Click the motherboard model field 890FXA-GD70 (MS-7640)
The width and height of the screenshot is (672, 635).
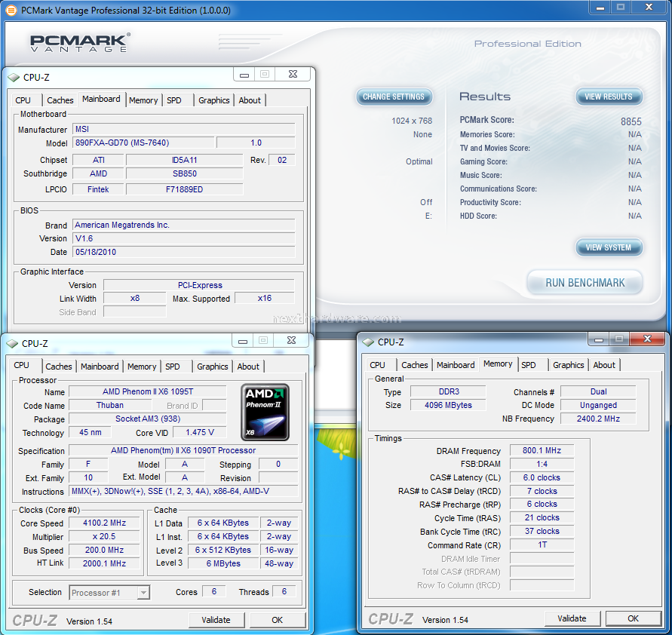[143, 143]
